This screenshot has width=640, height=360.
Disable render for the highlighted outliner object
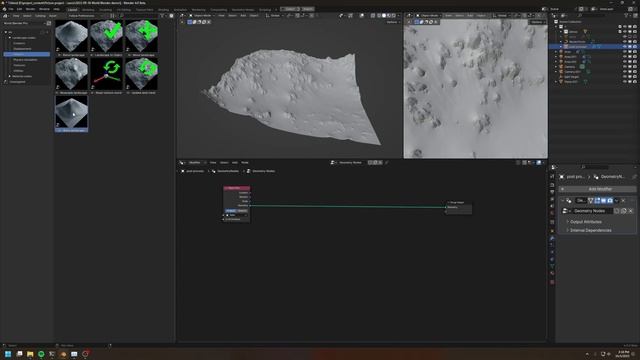click(x=635, y=47)
